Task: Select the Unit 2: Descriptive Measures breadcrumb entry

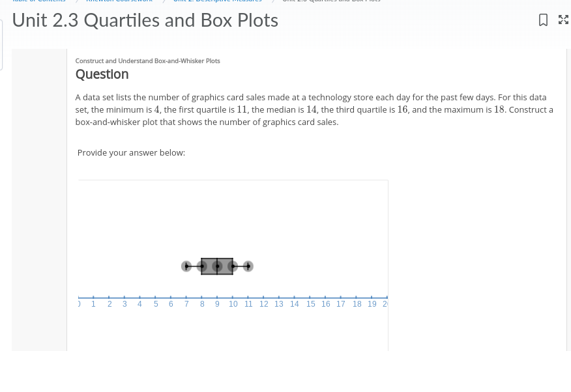Action: point(217,2)
